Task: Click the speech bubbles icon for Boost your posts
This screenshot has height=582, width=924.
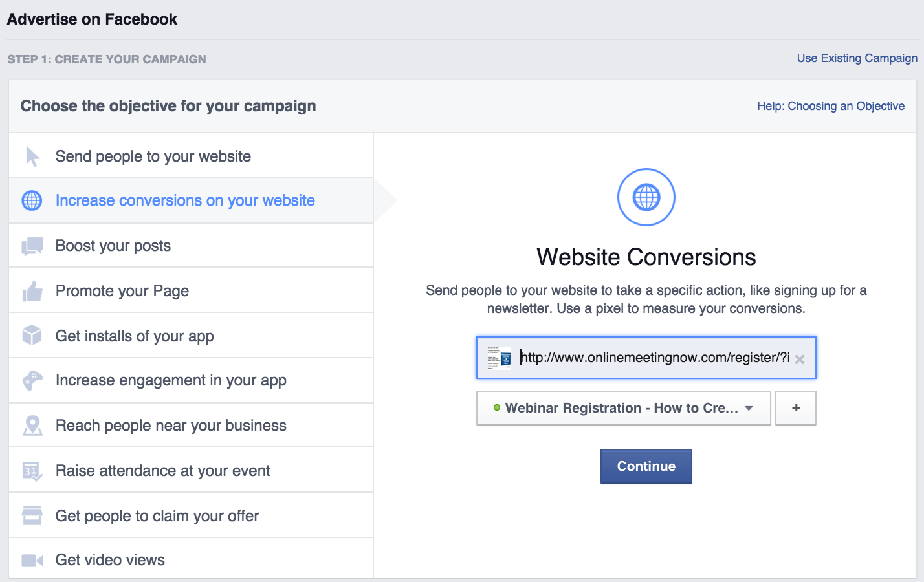Action: click(32, 246)
